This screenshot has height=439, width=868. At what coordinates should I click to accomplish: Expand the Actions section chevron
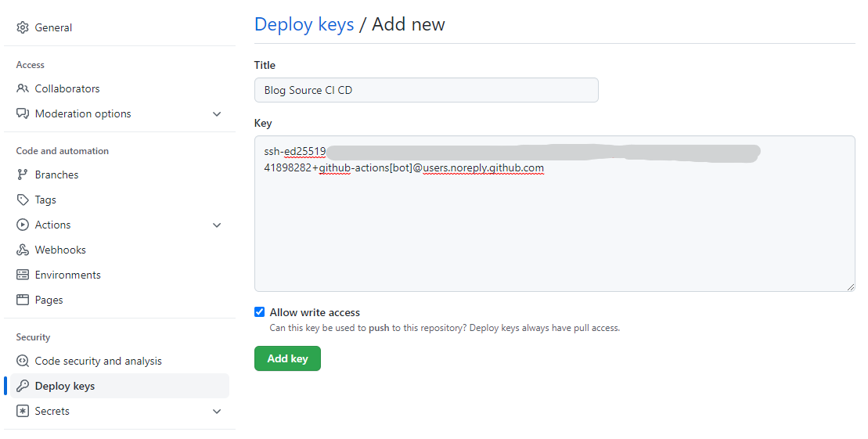pos(217,225)
